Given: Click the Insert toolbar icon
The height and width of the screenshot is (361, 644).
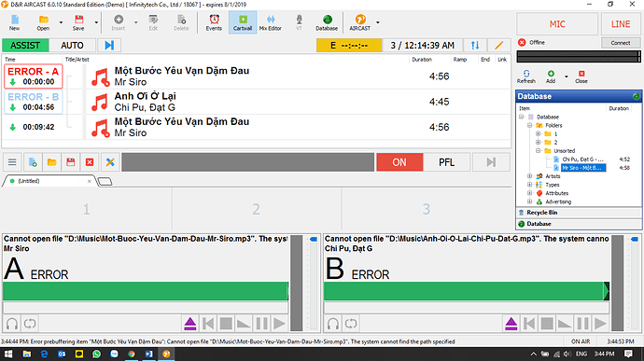Looking at the screenshot, I should [119, 22].
